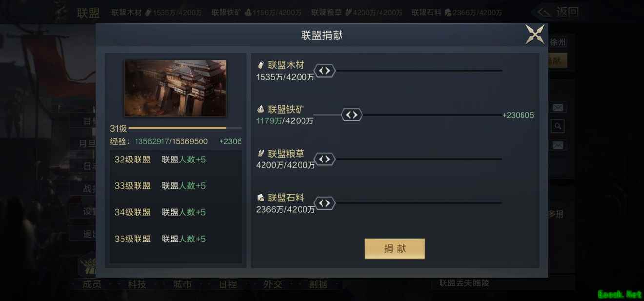The width and height of the screenshot is (644, 301).
Task: Click the upper mail envelope icon
Action: click(558, 108)
